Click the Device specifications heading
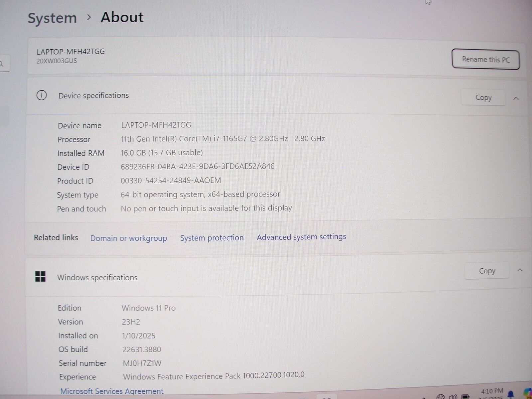Image resolution: width=532 pixels, height=399 pixels. click(93, 96)
